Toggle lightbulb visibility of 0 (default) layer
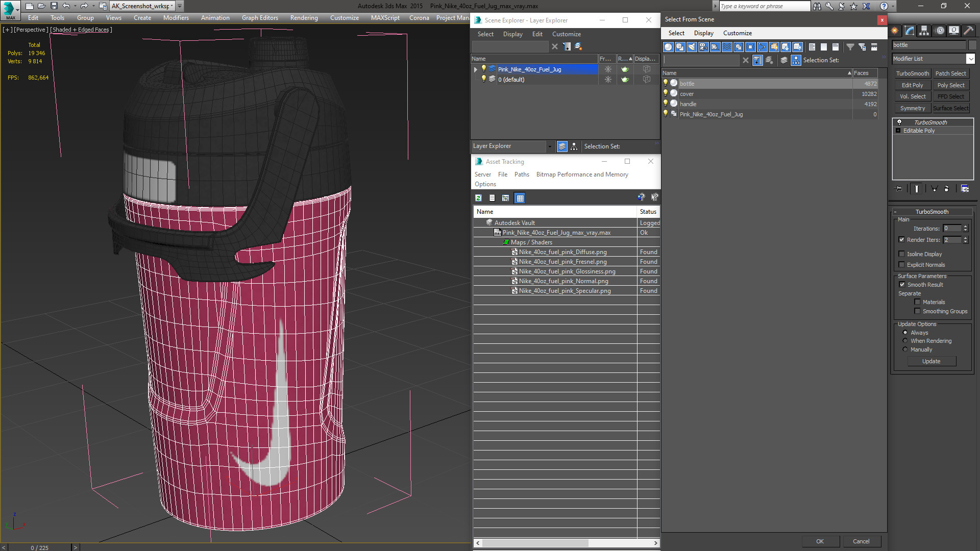Screen dimensions: 980x551 click(484, 79)
